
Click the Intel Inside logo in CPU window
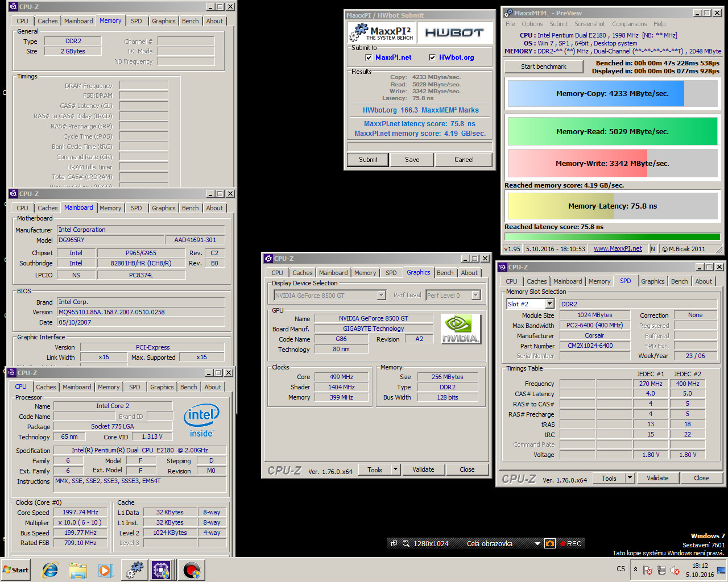201,421
